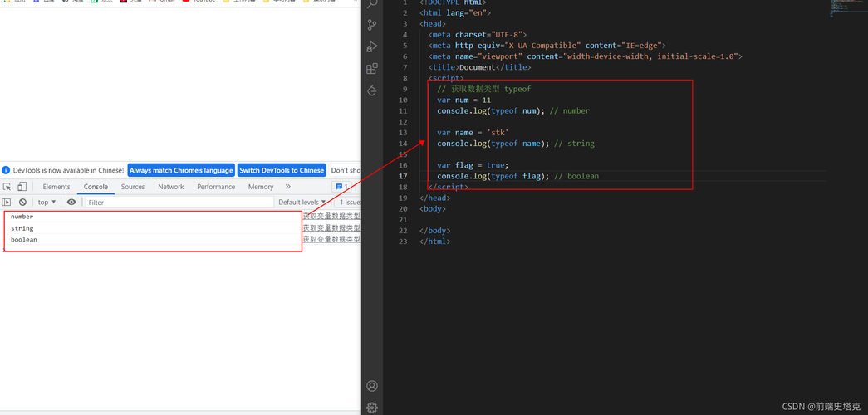
Task: Click 'var num = 11' code line
Action: pos(463,100)
